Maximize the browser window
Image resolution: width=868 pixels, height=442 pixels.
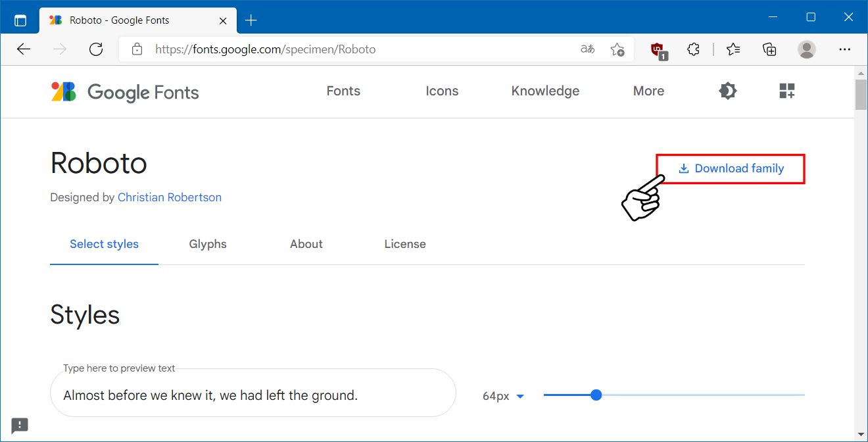tap(811, 17)
